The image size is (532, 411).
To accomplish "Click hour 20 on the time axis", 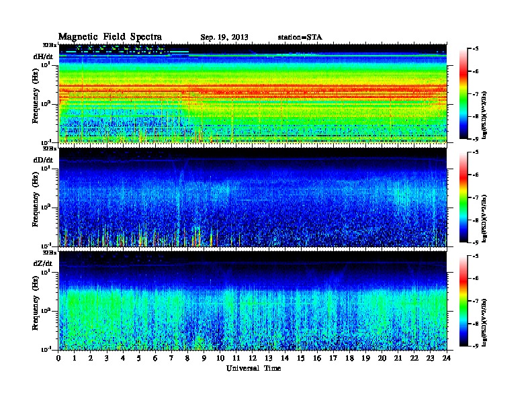I will coord(382,359).
